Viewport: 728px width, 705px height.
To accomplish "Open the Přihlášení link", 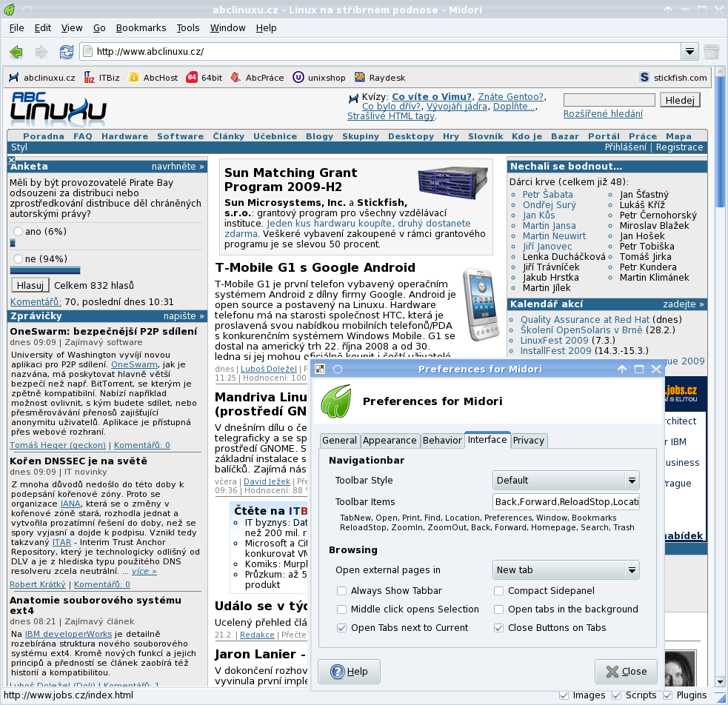I will (625, 147).
